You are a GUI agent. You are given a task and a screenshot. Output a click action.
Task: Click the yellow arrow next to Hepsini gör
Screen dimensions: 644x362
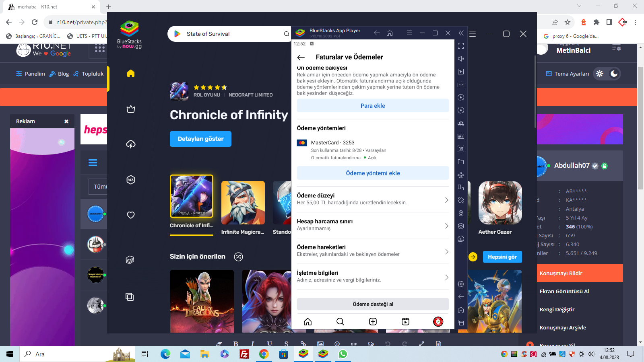point(473,257)
